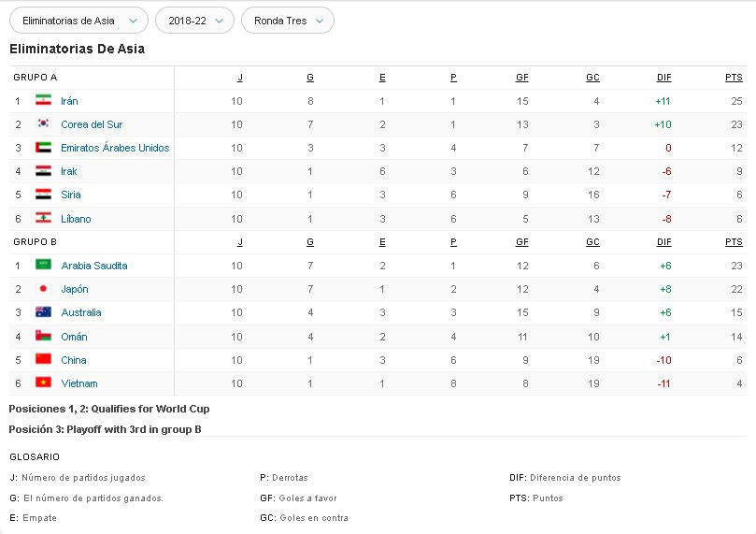Click the Siria flag icon
756x534 pixels.
coord(43,194)
